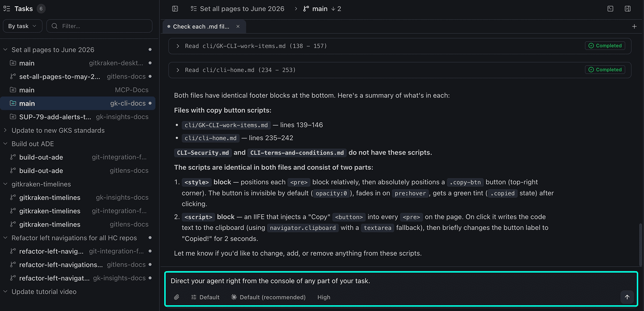Click the conversation vertical scrollbar
Screen dimensions: 644x311
pyautogui.click(x=641, y=245)
